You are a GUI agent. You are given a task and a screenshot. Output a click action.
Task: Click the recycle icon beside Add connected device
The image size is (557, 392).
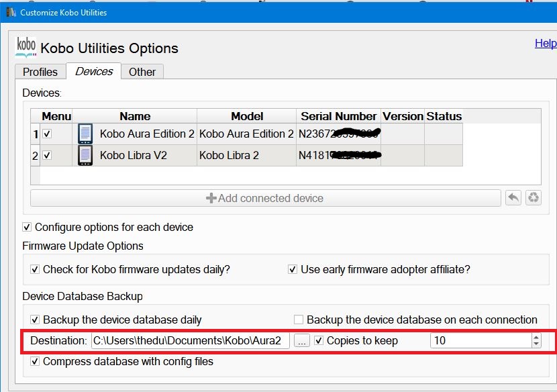click(x=534, y=197)
